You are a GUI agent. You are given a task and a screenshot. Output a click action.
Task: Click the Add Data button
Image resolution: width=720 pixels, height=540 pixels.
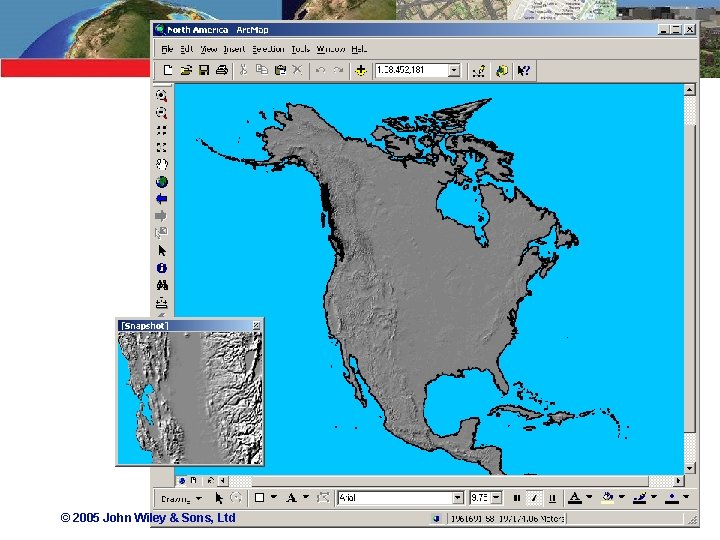click(x=361, y=71)
